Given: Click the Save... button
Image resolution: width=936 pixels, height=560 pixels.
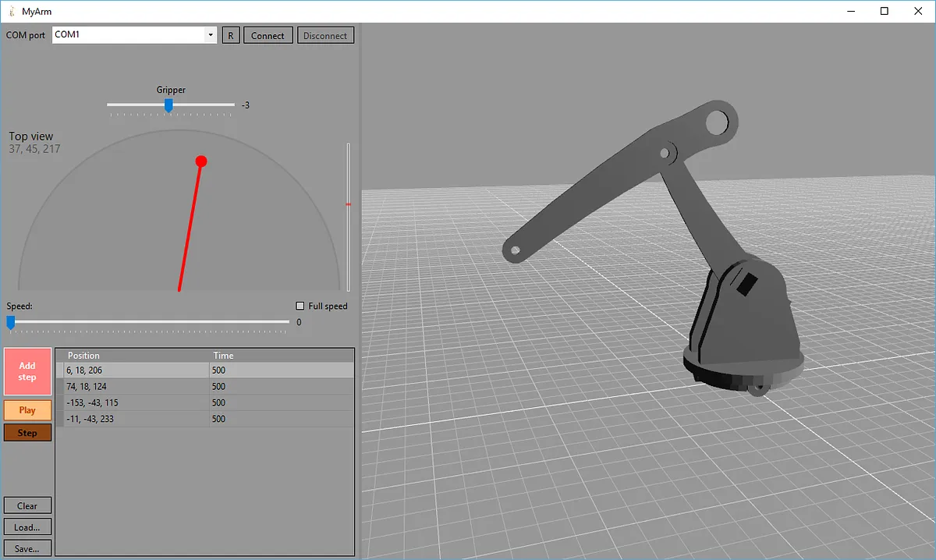Looking at the screenshot, I should click(27, 548).
